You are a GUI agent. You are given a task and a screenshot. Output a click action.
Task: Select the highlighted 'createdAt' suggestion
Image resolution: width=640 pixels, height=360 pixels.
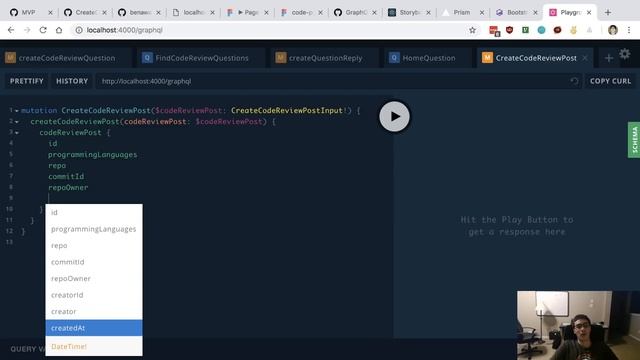(x=94, y=328)
